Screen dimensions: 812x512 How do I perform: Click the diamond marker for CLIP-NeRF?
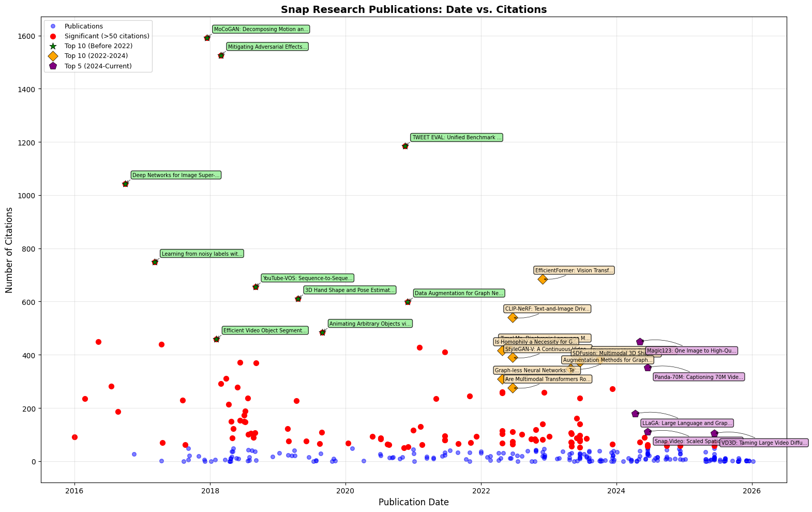pos(513,317)
